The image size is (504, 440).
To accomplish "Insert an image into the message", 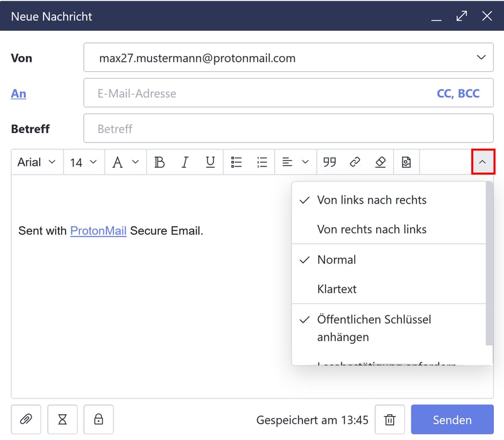I will coord(406,162).
